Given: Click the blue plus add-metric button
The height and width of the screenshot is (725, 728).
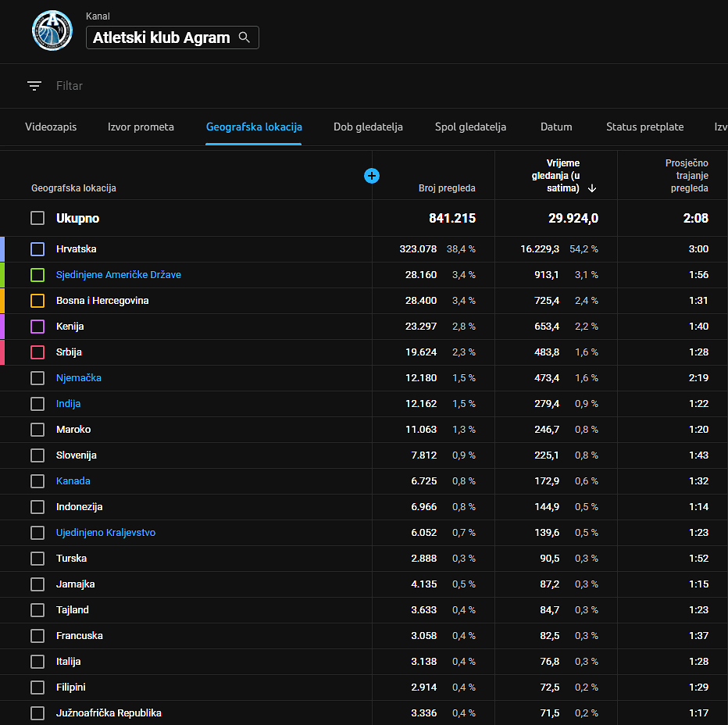Looking at the screenshot, I should [372, 176].
